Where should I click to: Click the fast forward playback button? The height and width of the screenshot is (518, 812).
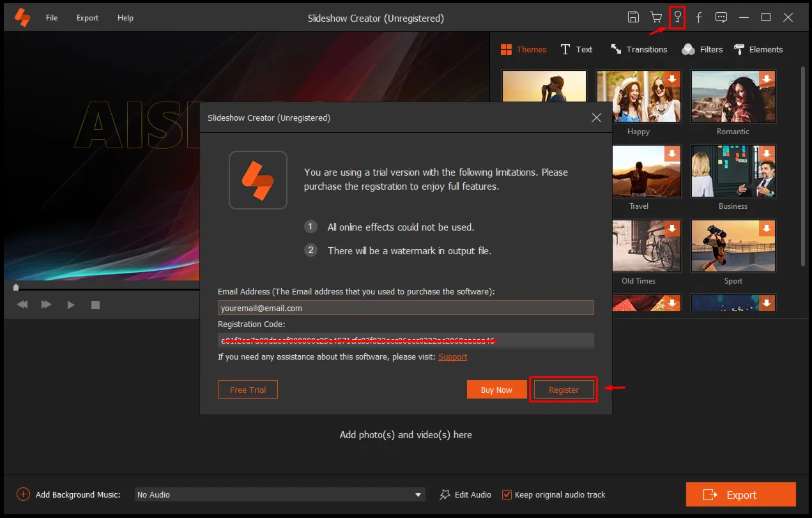tap(47, 305)
